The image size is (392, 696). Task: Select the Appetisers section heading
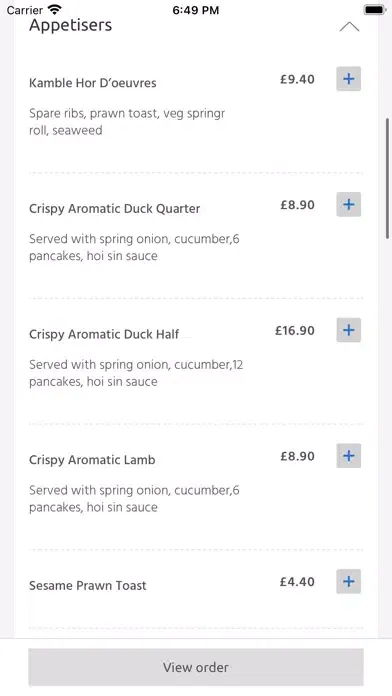click(x=71, y=26)
